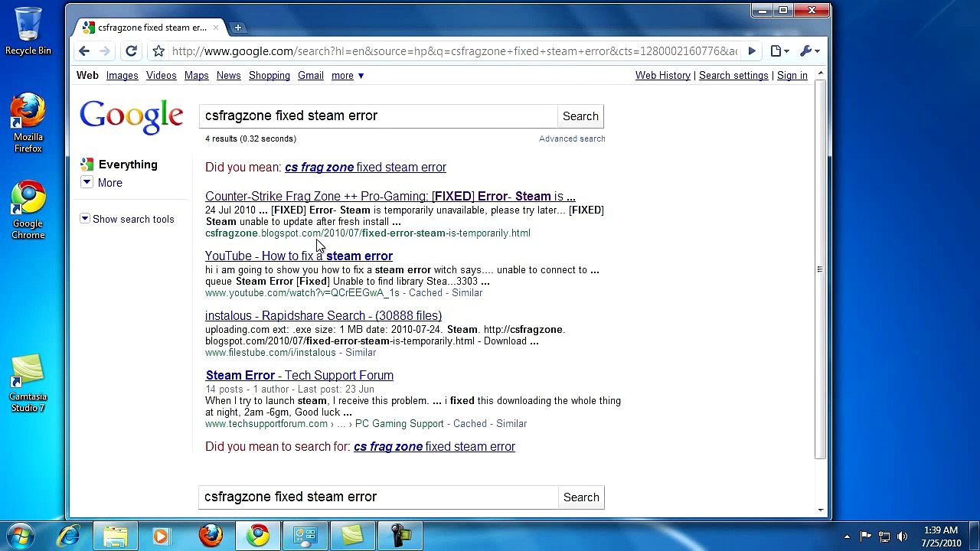980x551 pixels.
Task: Reload the page with the refresh icon
Action: coord(131,51)
